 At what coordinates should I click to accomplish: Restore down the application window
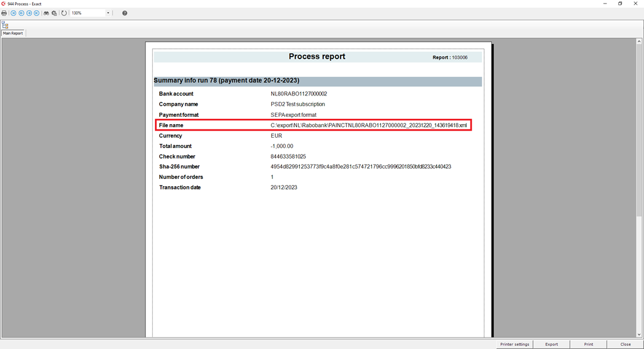620,4
